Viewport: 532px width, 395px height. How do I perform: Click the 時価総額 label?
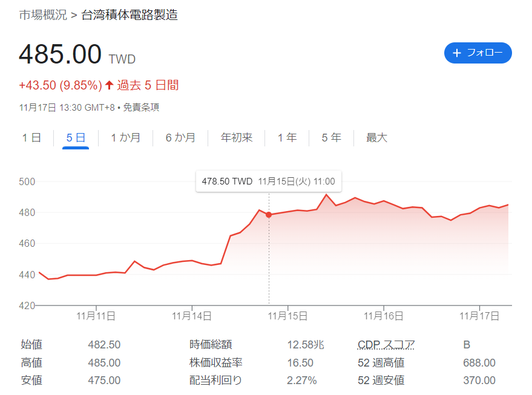click(211, 344)
